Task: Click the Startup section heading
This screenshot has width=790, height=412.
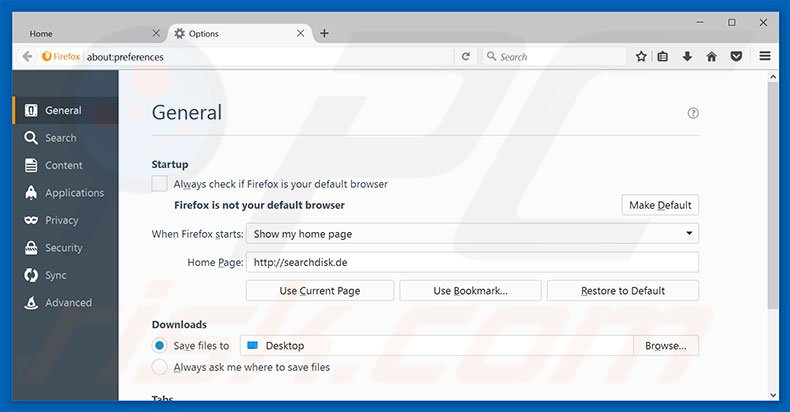Action: point(170,164)
